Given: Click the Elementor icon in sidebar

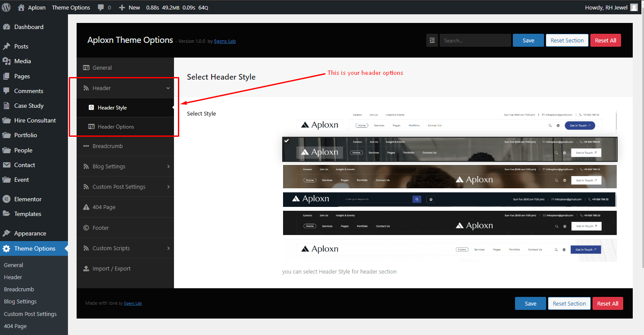Looking at the screenshot, I should point(6,199).
